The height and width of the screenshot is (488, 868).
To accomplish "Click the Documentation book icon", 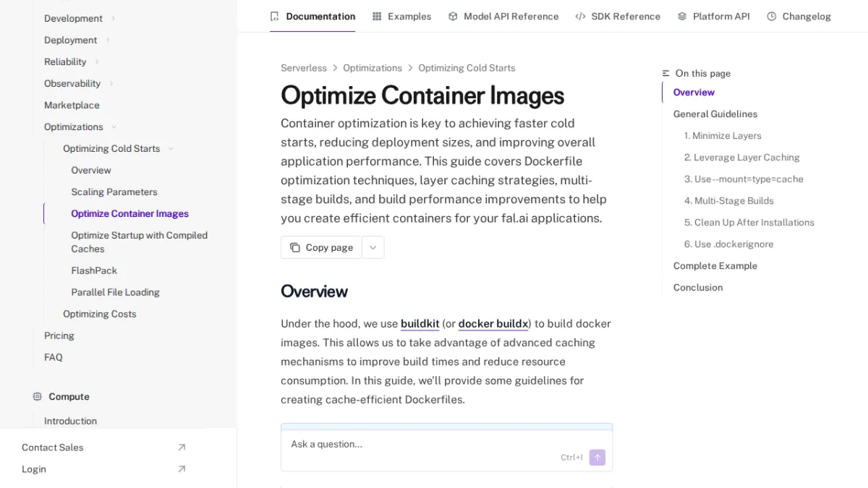I will [274, 16].
